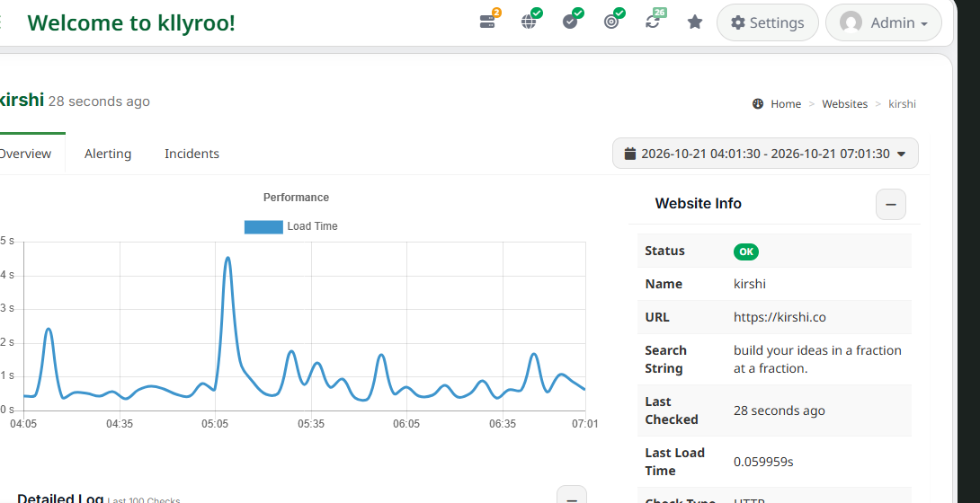Collapse the Website Info panel

pos(891,204)
